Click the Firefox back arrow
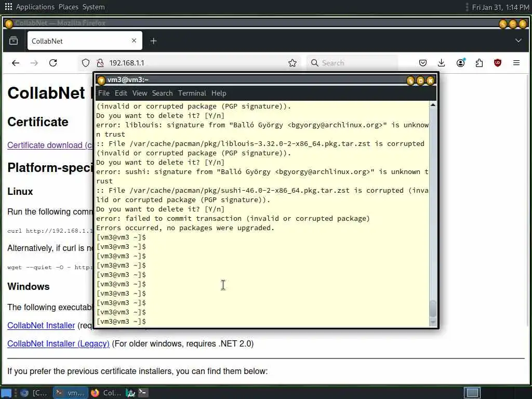 16,63
